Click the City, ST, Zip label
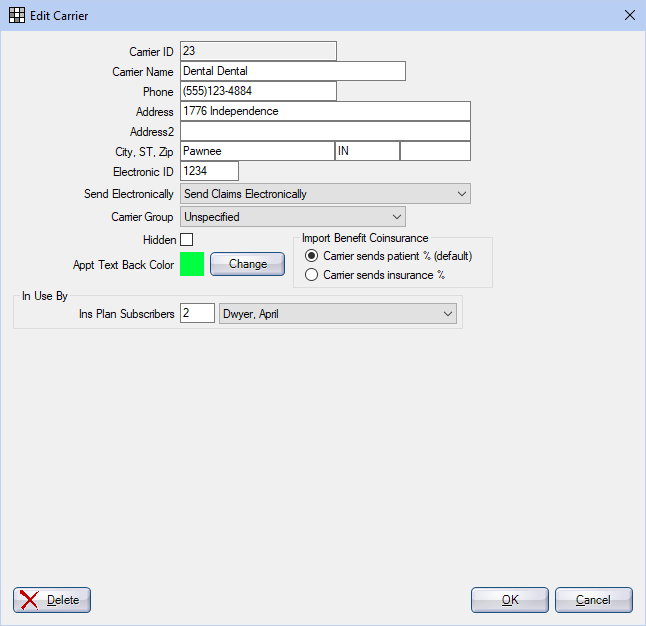646x626 pixels. tap(144, 152)
